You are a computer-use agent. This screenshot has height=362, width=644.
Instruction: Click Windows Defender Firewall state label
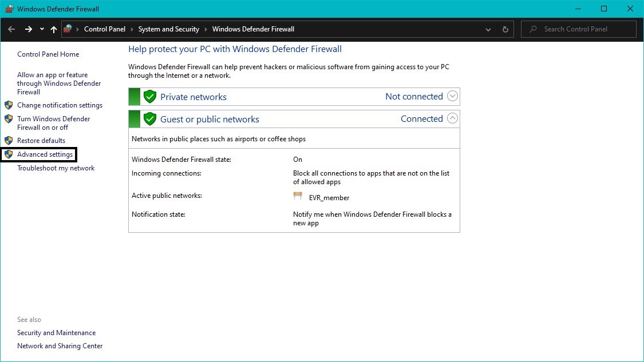181,159
